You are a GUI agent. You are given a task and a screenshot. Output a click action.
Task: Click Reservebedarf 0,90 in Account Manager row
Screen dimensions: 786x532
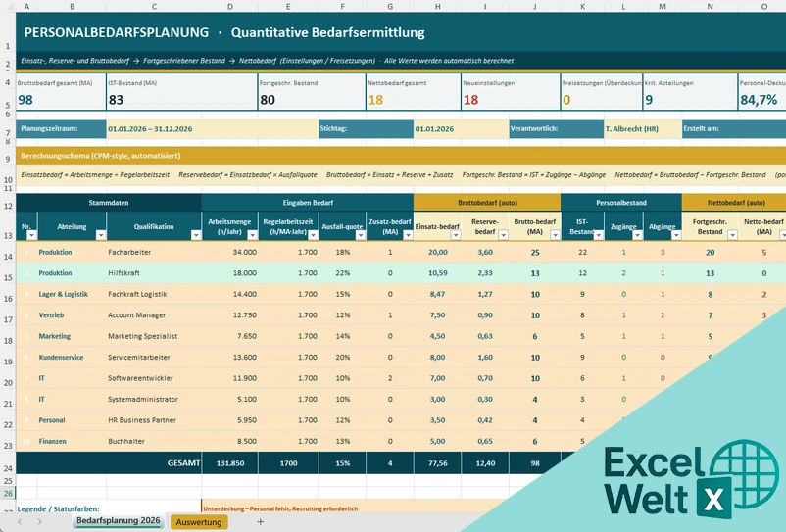point(485,315)
